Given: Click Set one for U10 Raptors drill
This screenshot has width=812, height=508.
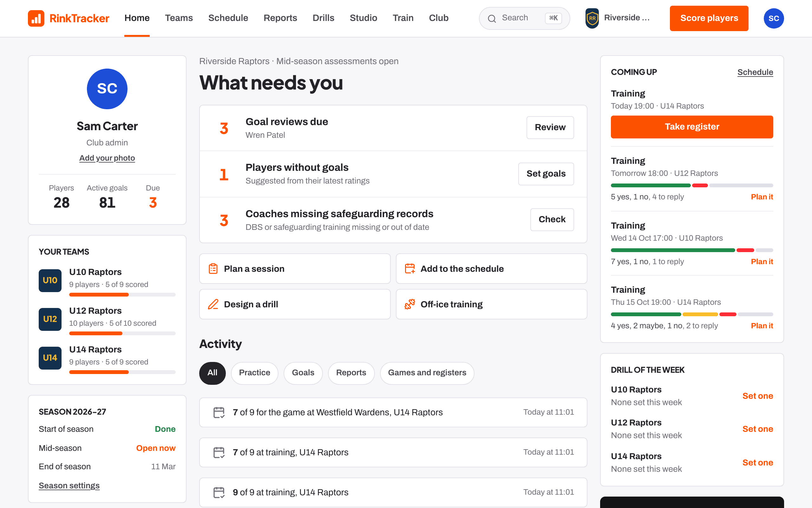Looking at the screenshot, I should [758, 396].
